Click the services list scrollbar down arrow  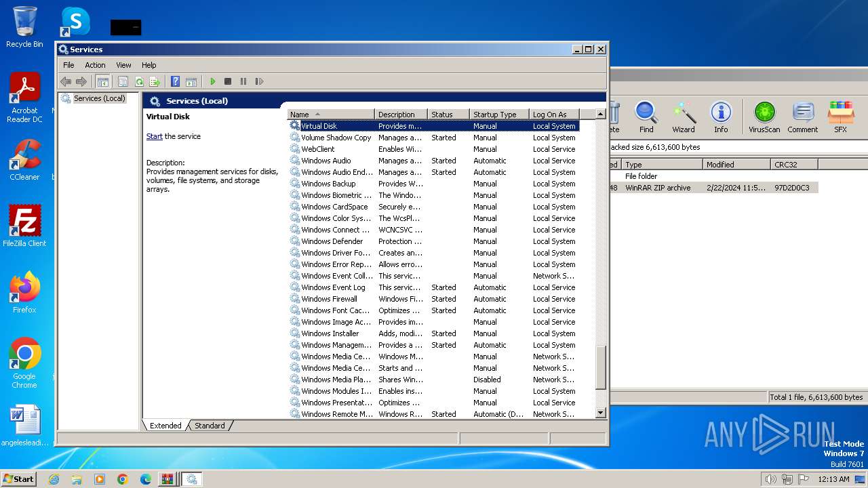(x=600, y=413)
